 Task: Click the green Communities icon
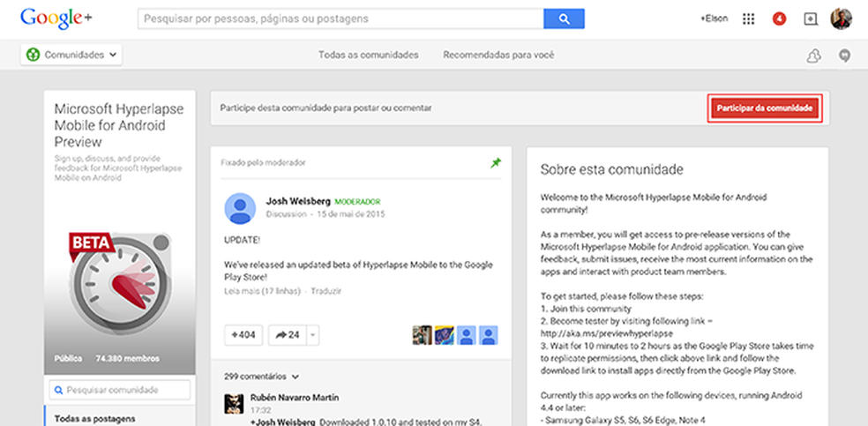(34, 55)
